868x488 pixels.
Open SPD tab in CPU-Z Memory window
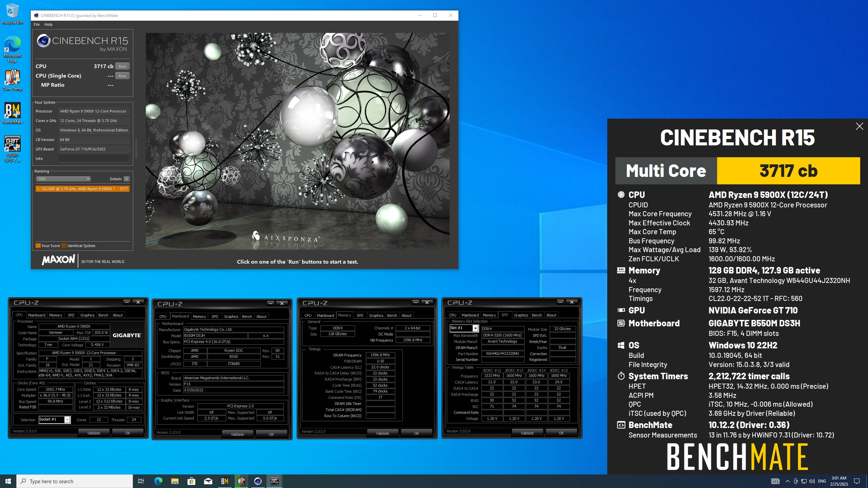[360, 316]
